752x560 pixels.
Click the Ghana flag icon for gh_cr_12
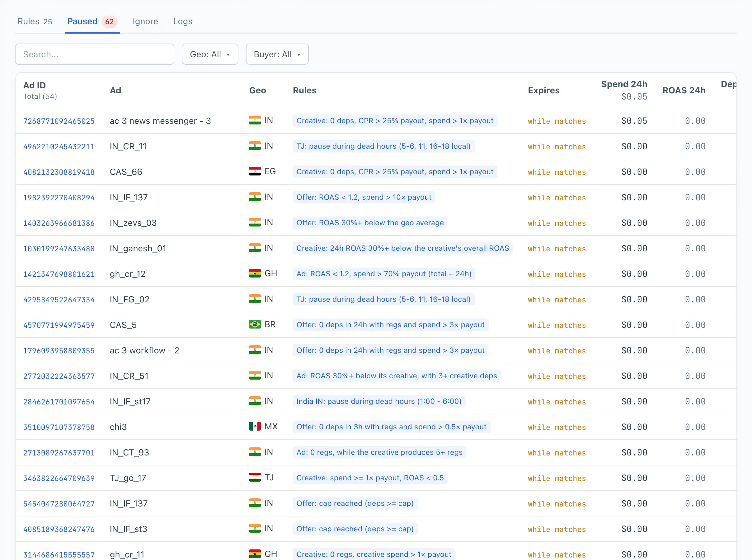(255, 273)
